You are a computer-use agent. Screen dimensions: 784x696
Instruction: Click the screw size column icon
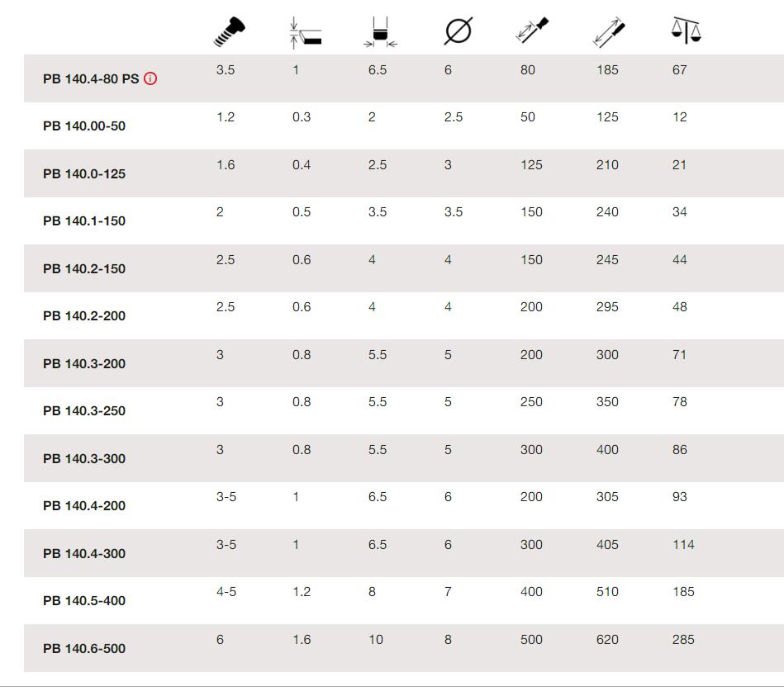(229, 32)
